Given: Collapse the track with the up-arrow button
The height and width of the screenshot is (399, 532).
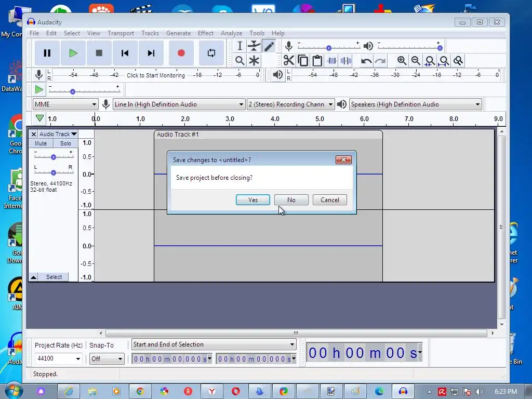Looking at the screenshot, I should 33,277.
